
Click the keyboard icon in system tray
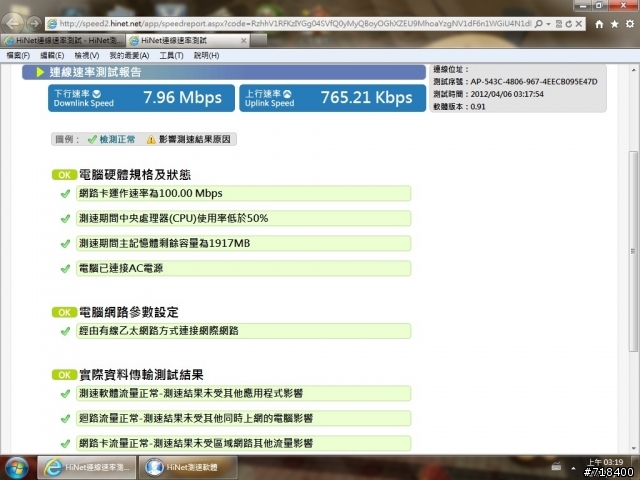[556, 467]
